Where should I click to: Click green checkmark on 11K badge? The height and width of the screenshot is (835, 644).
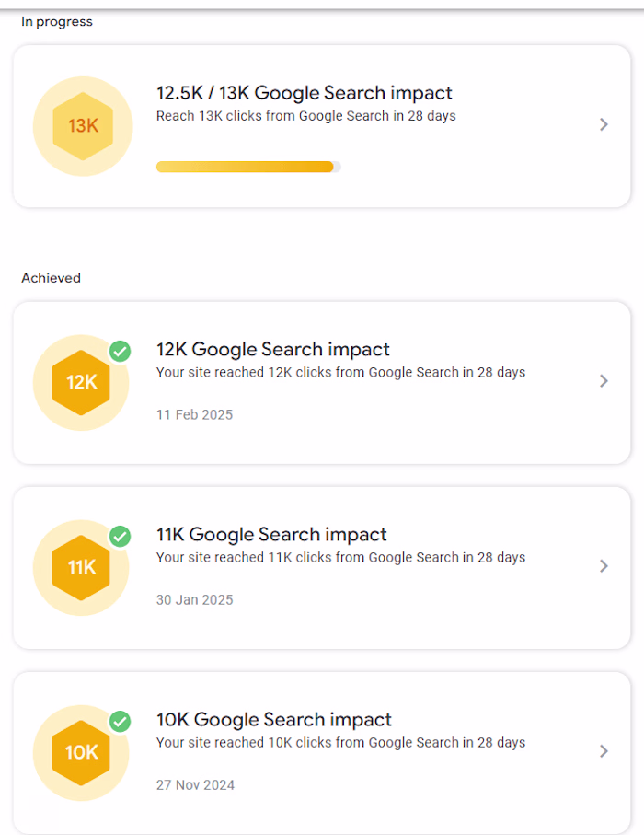click(121, 536)
